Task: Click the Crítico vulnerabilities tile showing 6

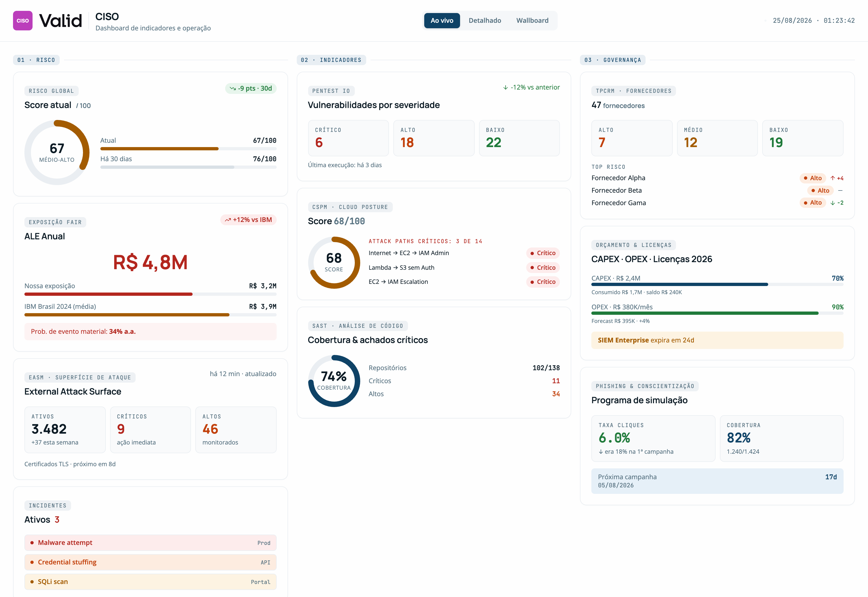Action: [x=348, y=138]
